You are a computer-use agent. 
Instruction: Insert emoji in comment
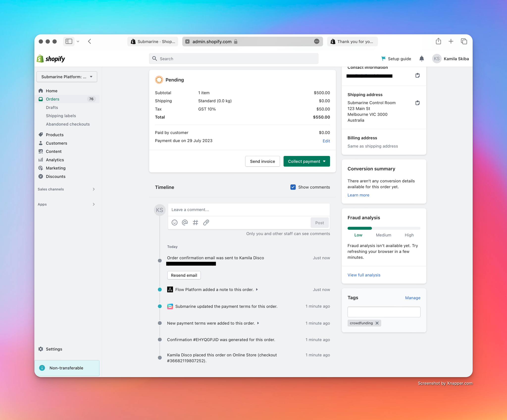coord(175,222)
